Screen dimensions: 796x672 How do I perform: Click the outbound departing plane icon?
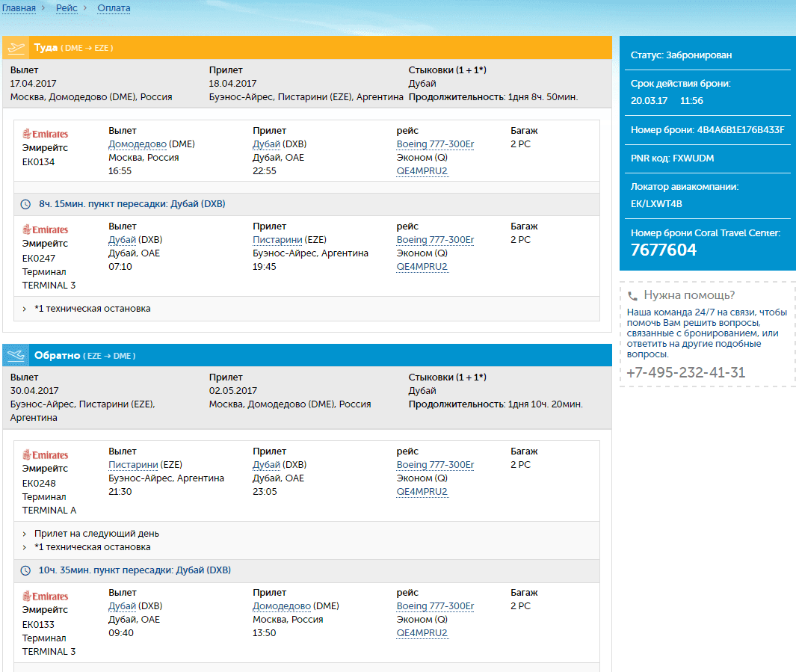16,48
